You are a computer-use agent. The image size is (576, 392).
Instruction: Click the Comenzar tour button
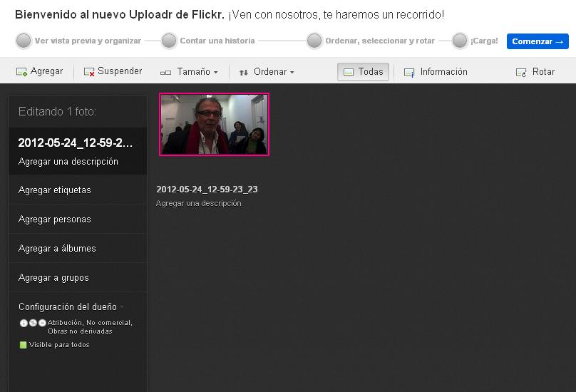pyautogui.click(x=538, y=41)
